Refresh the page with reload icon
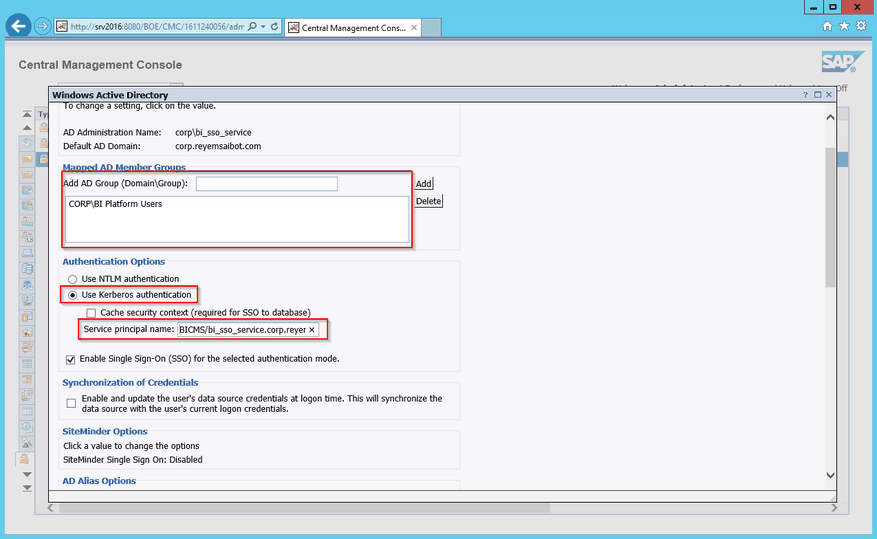The height and width of the screenshot is (539, 877). (275, 26)
